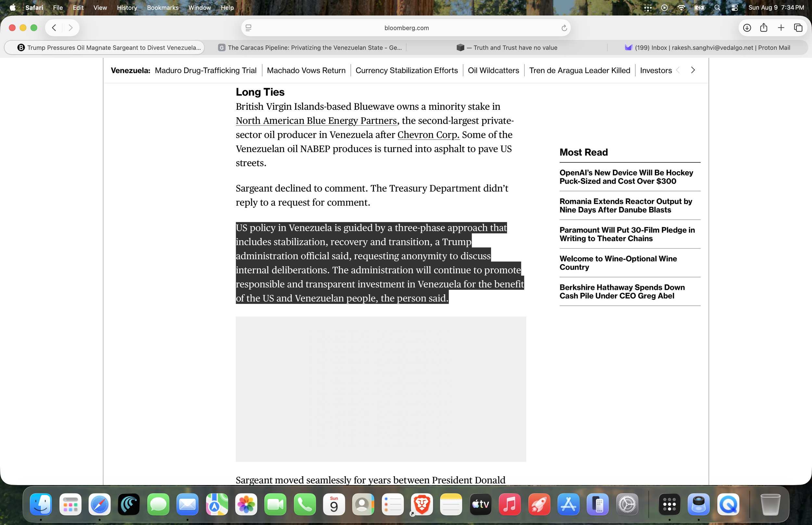Open System Settings from the Dock

[627, 504]
